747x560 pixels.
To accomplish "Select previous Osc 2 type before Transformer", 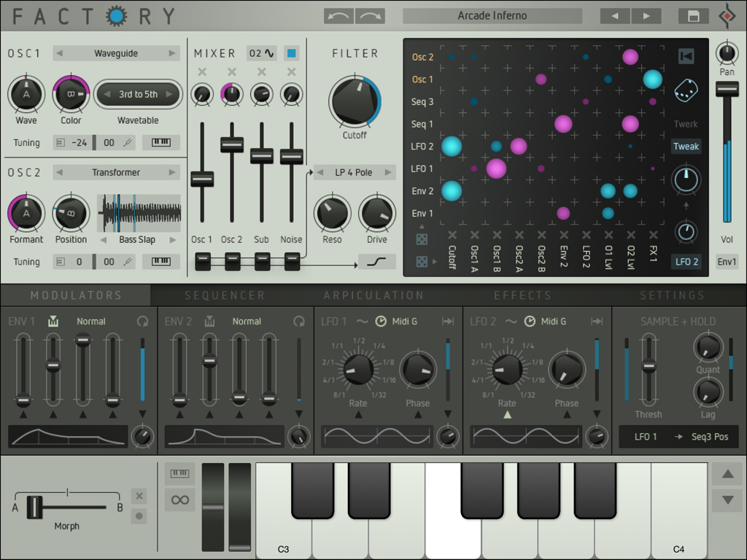I will click(x=60, y=172).
